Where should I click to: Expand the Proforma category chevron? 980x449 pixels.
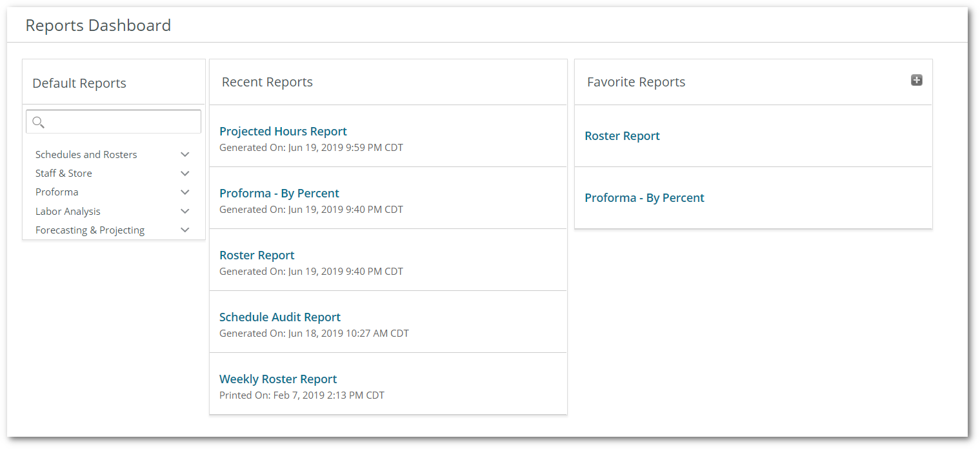[185, 192]
